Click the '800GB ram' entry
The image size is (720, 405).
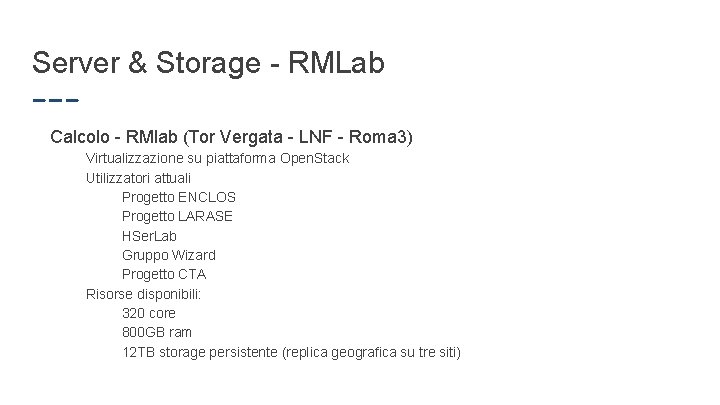click(156, 332)
